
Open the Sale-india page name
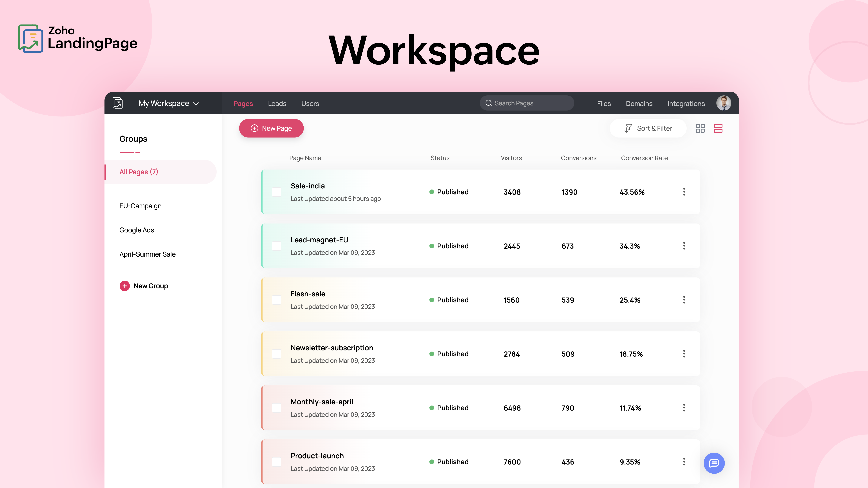pos(308,186)
